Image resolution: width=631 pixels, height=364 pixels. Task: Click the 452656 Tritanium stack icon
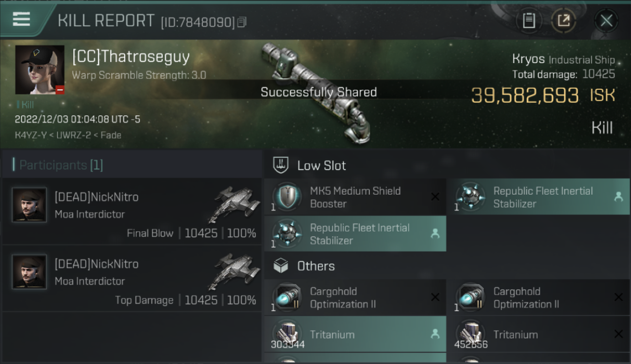pos(470,334)
